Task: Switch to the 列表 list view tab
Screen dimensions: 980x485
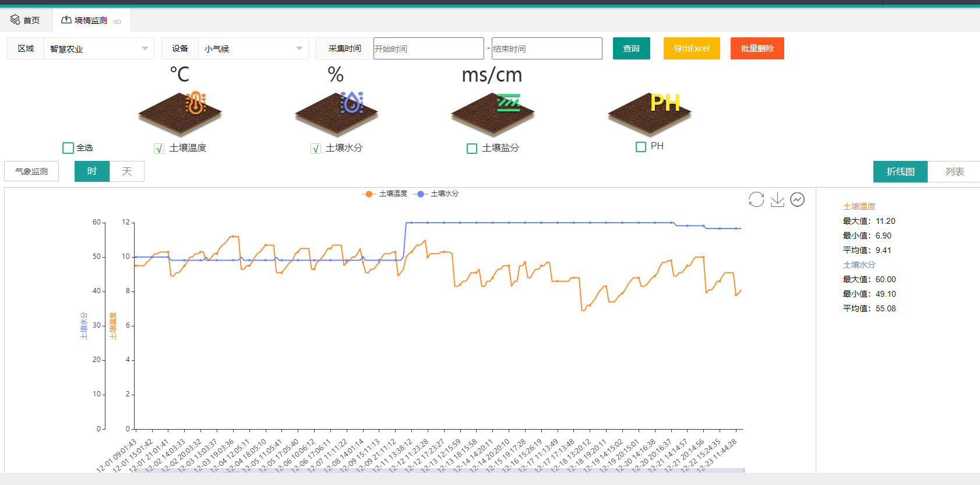Action: click(x=954, y=171)
